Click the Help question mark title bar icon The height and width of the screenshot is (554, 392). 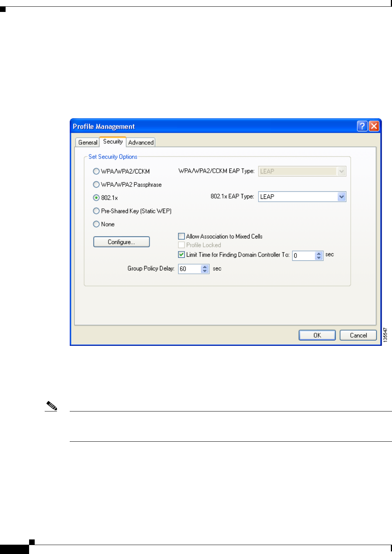pyautogui.click(x=362, y=126)
